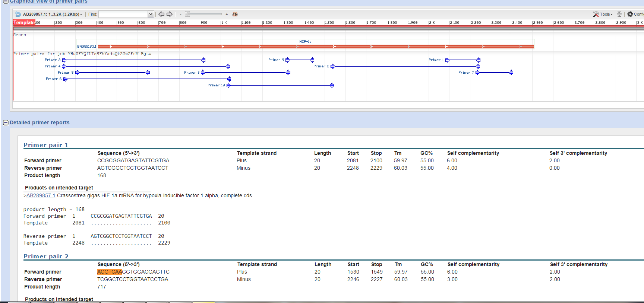The height and width of the screenshot is (303, 644).
Task: Click the Primer 10 track label
Action: click(x=216, y=85)
